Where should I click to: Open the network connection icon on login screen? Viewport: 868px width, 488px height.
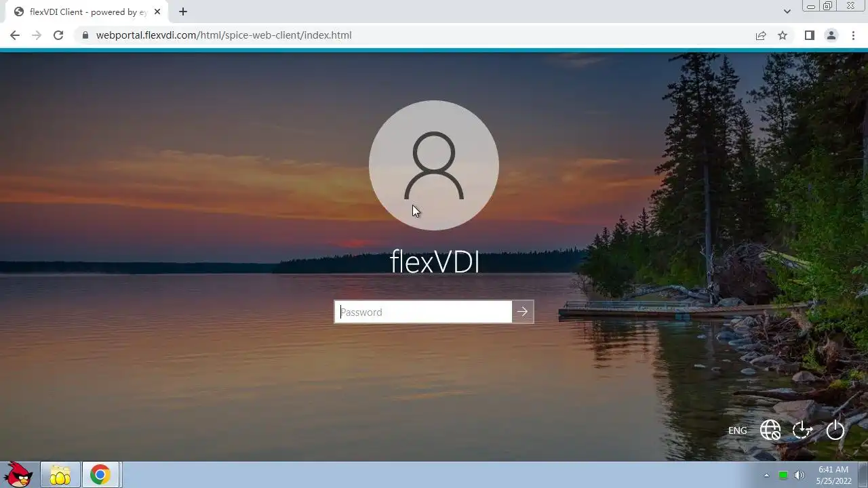click(x=770, y=430)
